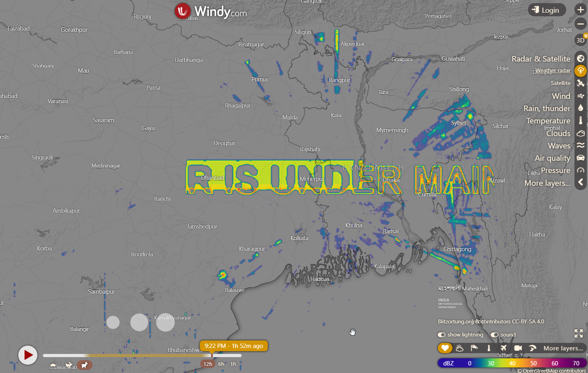Click the Guwahati city label
This screenshot has height=373, width=588.
click(x=453, y=59)
